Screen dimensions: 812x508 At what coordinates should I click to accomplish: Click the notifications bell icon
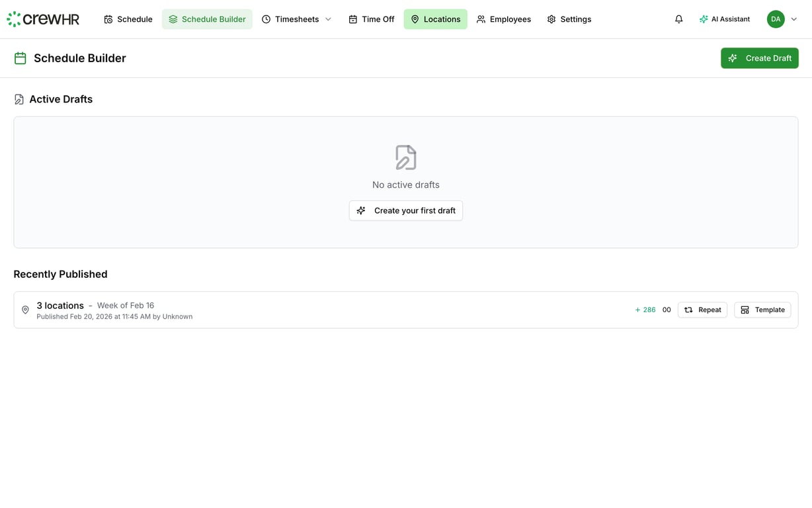(x=678, y=19)
